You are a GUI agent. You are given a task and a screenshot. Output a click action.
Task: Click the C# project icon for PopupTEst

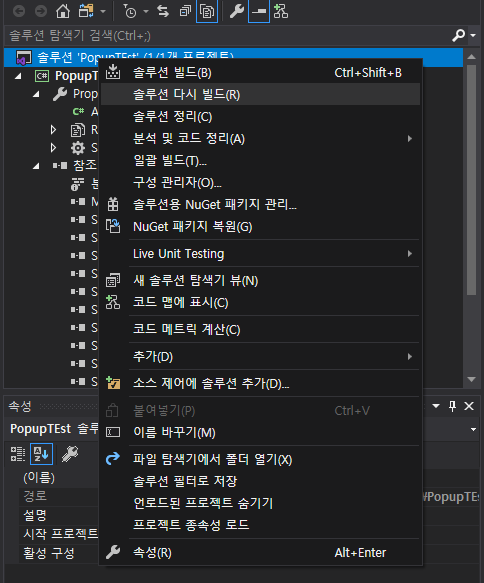42,76
